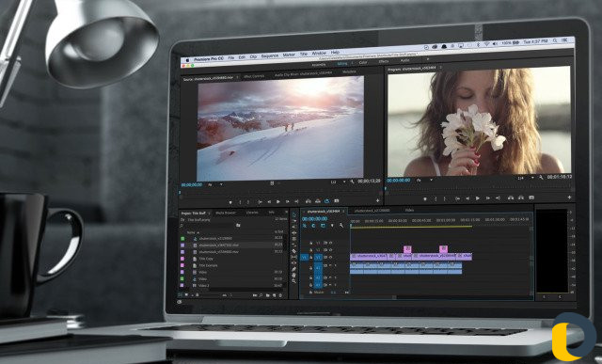The image size is (602, 364).
Task: Open the Sequence menu in menu bar
Action: (x=270, y=56)
